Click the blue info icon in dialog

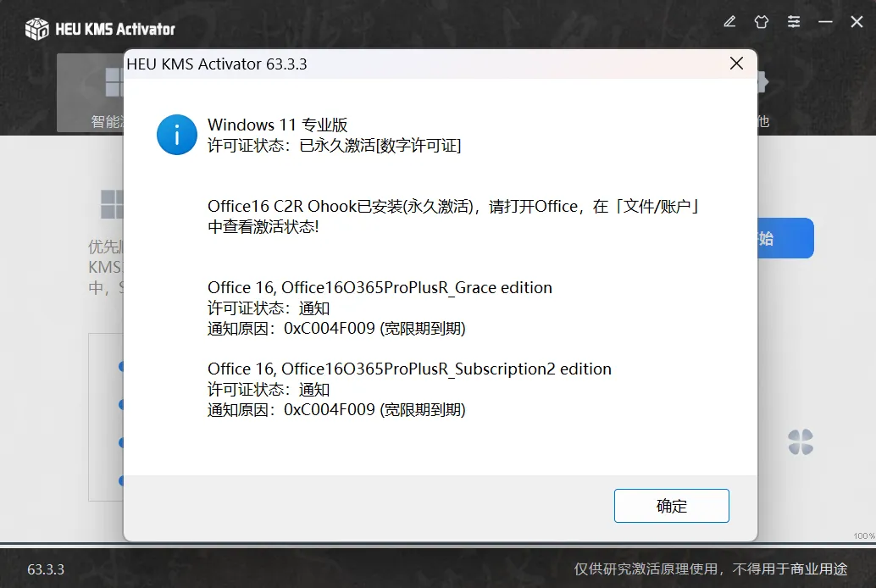pos(176,135)
